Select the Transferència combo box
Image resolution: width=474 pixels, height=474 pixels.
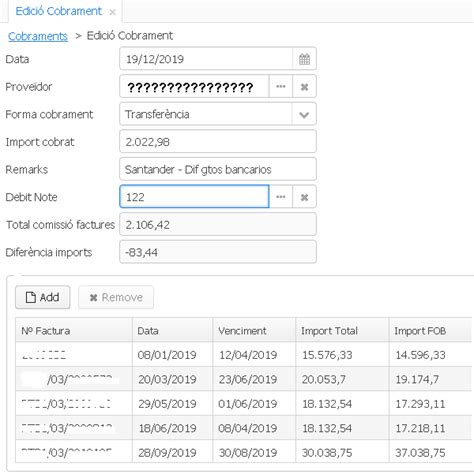pos(218,114)
